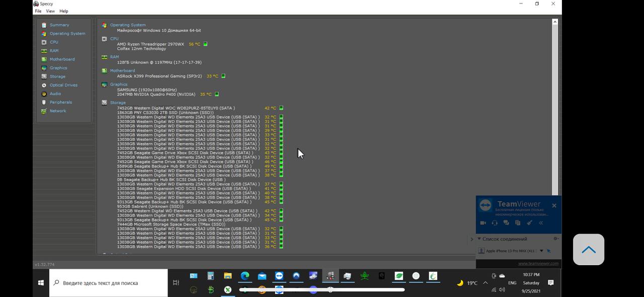Collapse the Список соединений section
The height and width of the screenshot is (297, 644).
tap(479, 239)
